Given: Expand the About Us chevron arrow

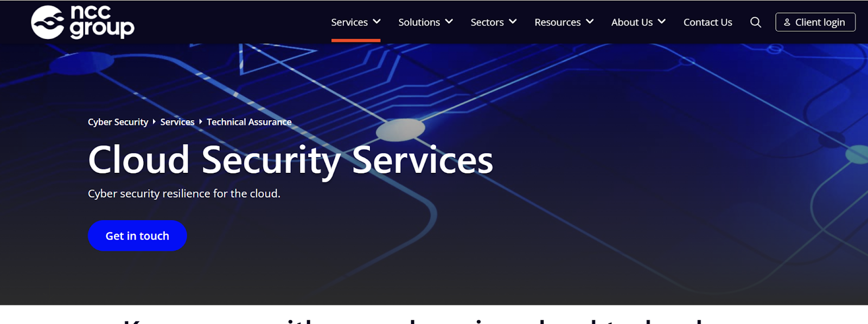Looking at the screenshot, I should point(662,22).
